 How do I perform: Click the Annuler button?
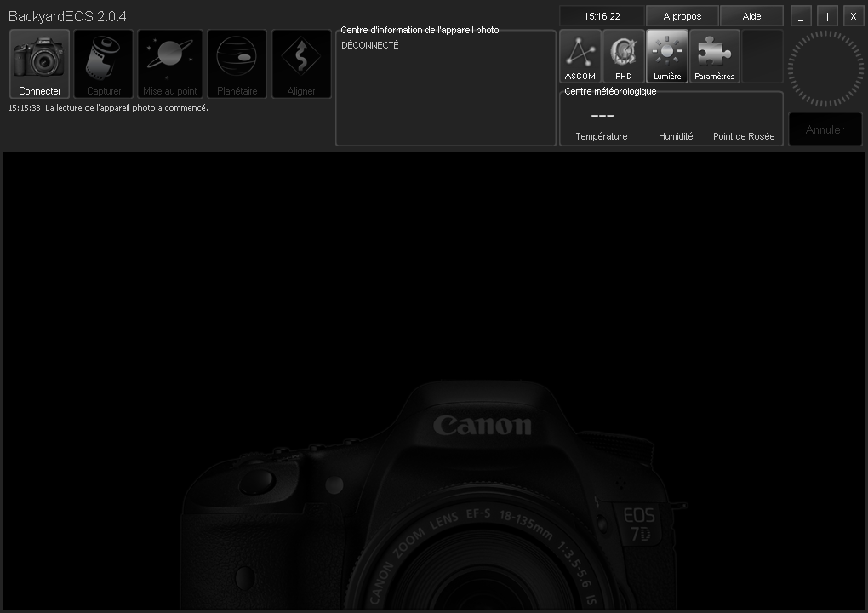tap(825, 129)
